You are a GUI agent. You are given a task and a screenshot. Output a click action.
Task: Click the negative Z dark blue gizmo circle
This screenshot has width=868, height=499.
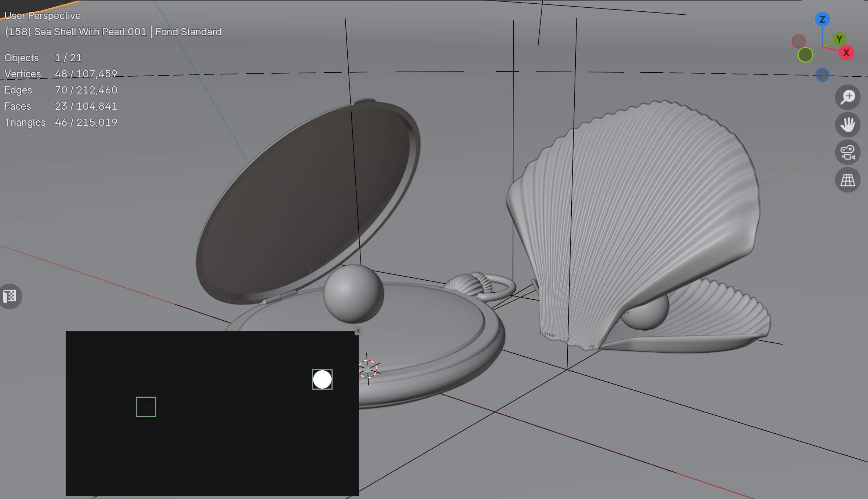tap(823, 75)
